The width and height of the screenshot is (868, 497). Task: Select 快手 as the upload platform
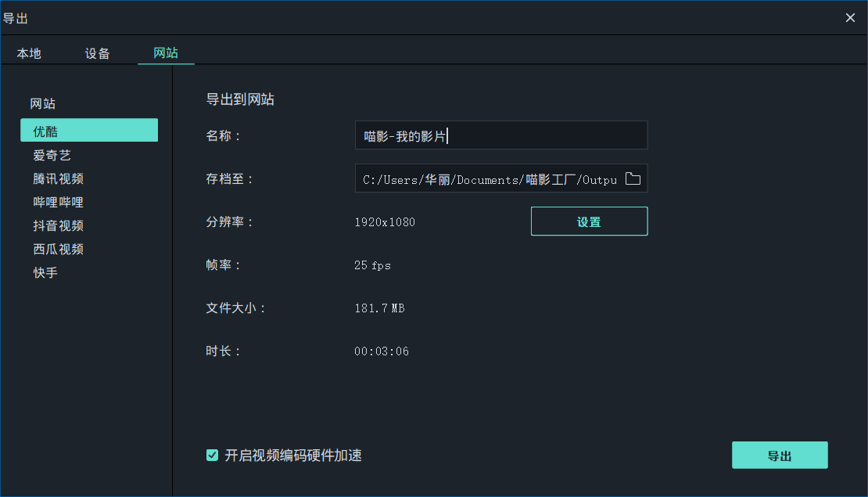45,272
